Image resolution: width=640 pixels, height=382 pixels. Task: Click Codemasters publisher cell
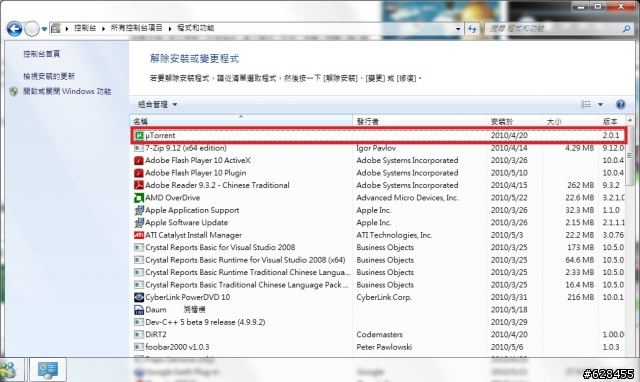(x=380, y=335)
